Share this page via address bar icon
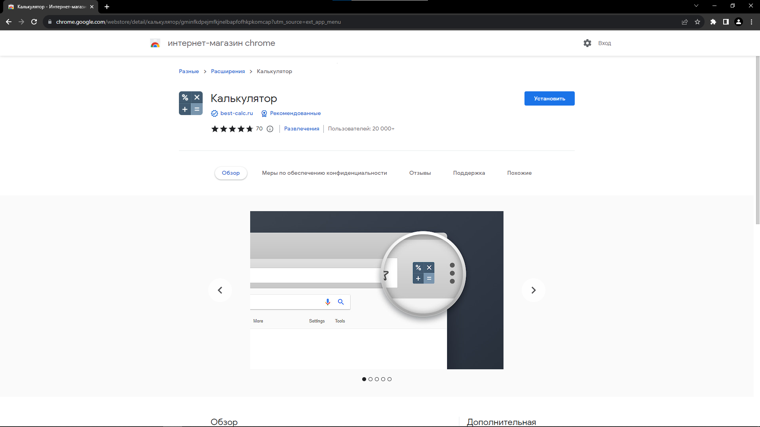This screenshot has width=760, height=427. 684,22
